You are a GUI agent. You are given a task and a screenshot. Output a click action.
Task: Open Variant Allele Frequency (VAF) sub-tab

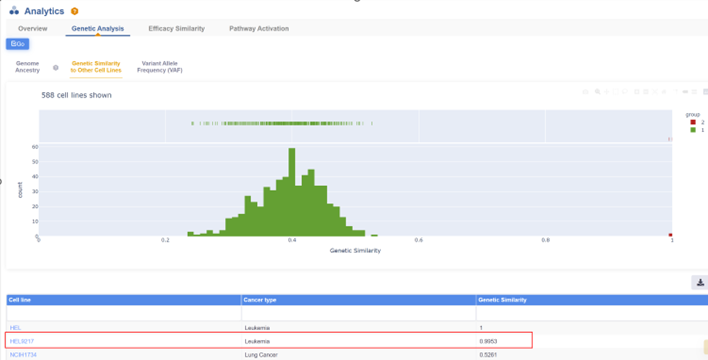tap(160, 67)
